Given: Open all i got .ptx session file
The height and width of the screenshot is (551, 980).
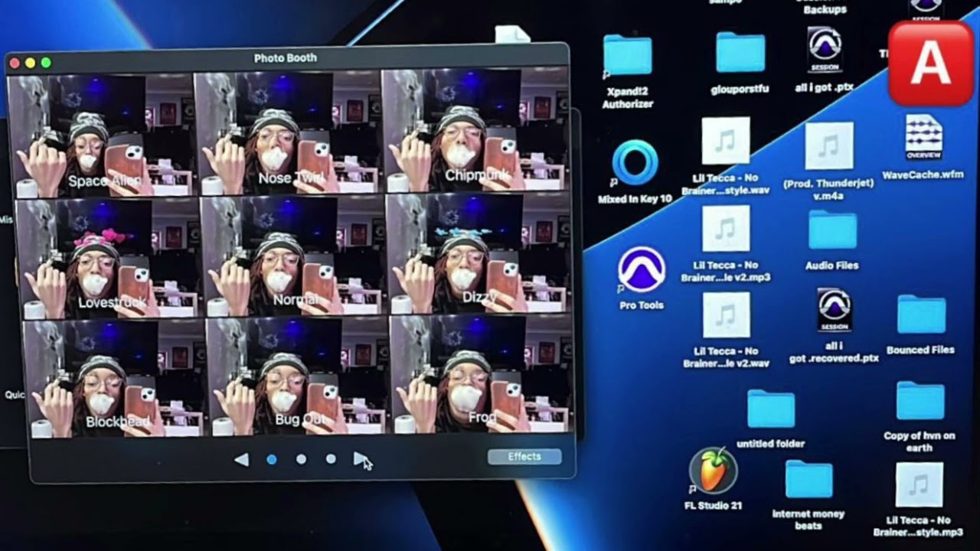Looking at the screenshot, I should [825, 51].
